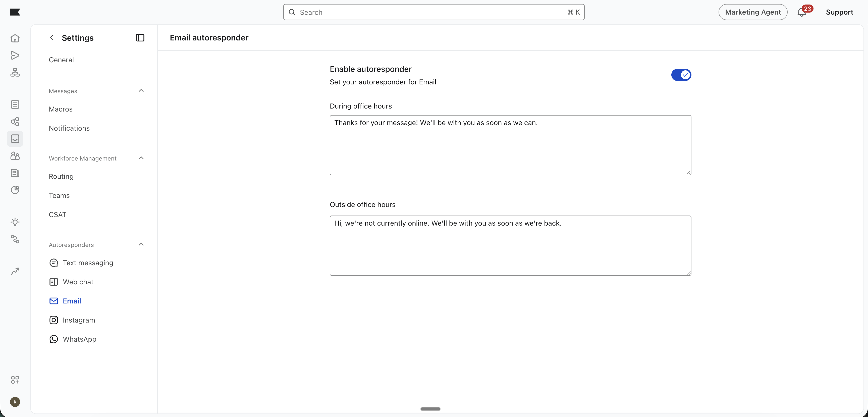Open the inbox tray icon in sidebar
The image size is (868, 417).
click(x=15, y=139)
